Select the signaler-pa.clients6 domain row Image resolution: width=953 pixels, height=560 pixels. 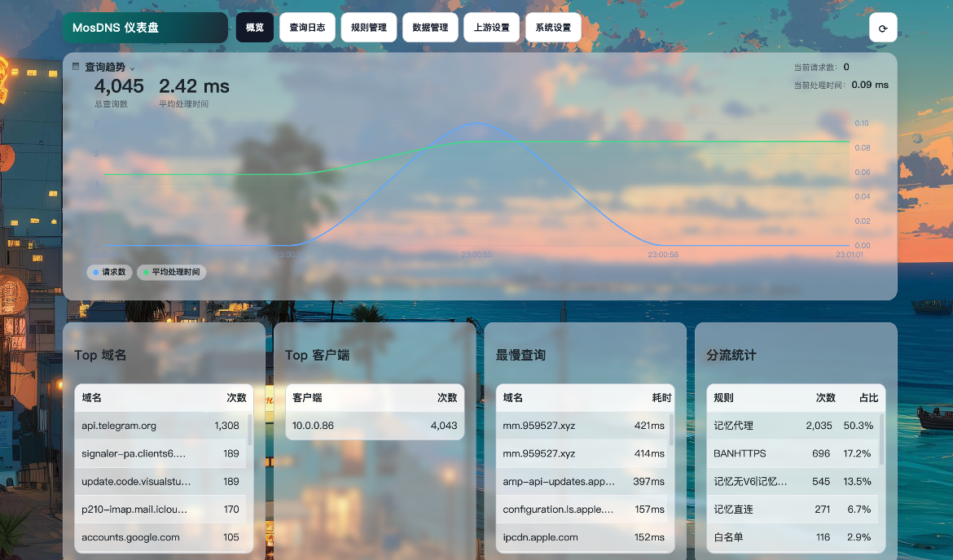pos(160,453)
